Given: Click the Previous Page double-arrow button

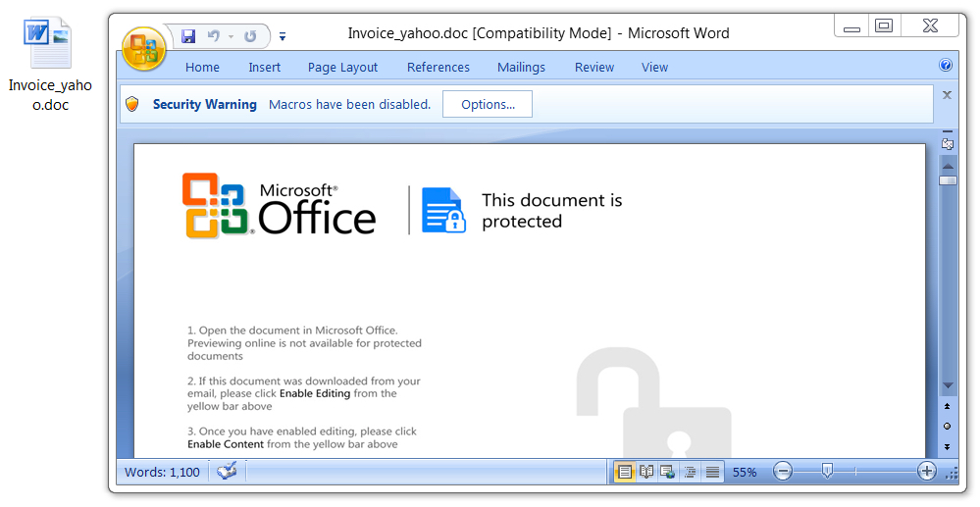Looking at the screenshot, I should click(948, 406).
